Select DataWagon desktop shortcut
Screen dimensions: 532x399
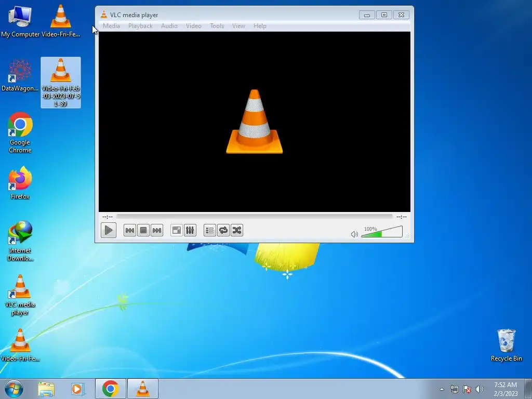click(x=20, y=75)
